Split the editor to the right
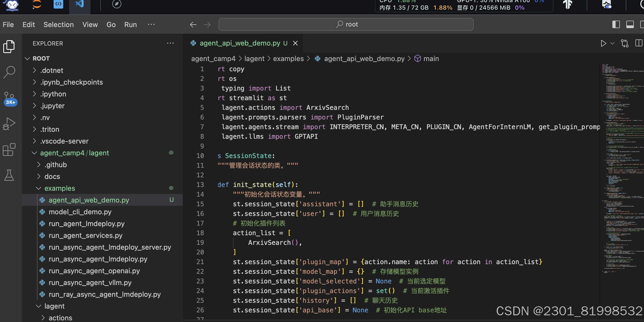644x322 pixels. [x=639, y=43]
